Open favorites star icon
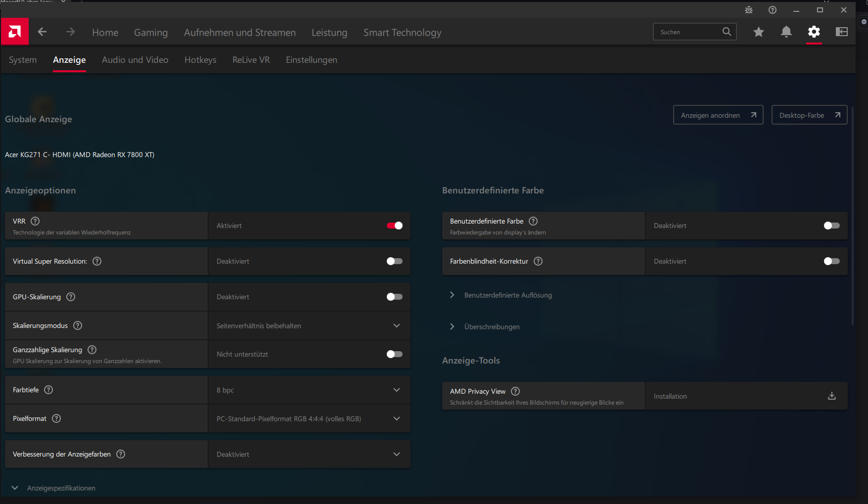 pyautogui.click(x=759, y=32)
